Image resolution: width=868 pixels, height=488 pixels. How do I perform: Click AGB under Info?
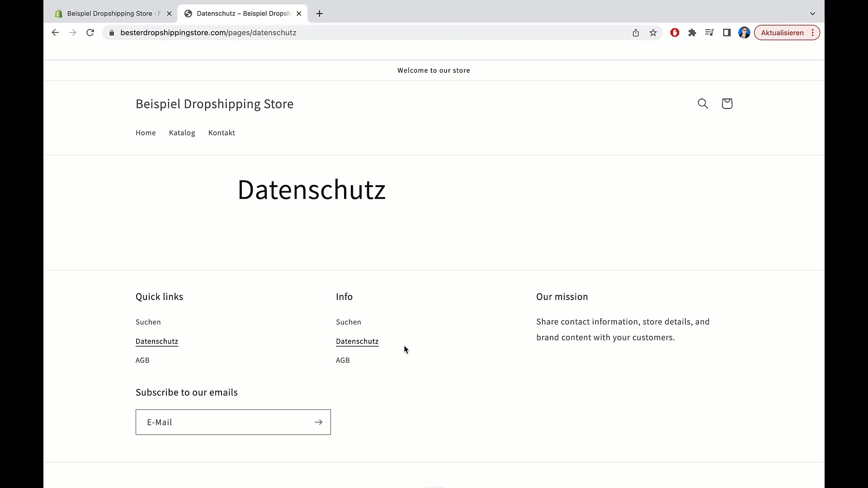[343, 360]
